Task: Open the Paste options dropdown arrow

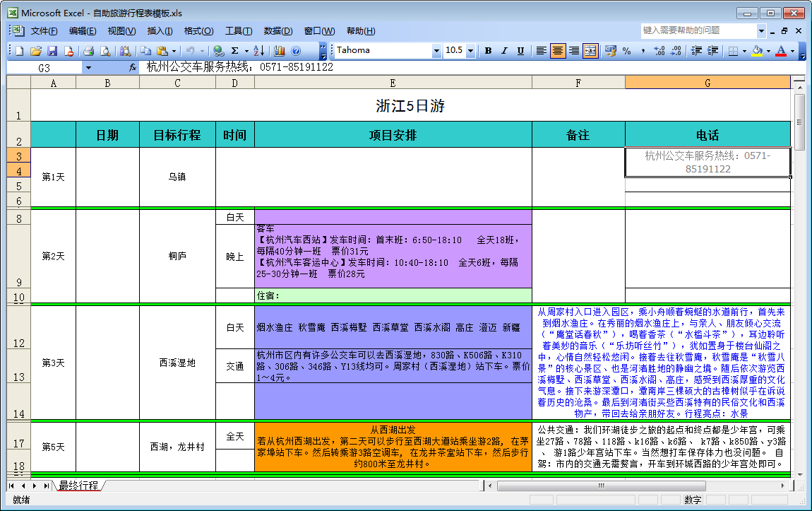Action: [x=174, y=51]
